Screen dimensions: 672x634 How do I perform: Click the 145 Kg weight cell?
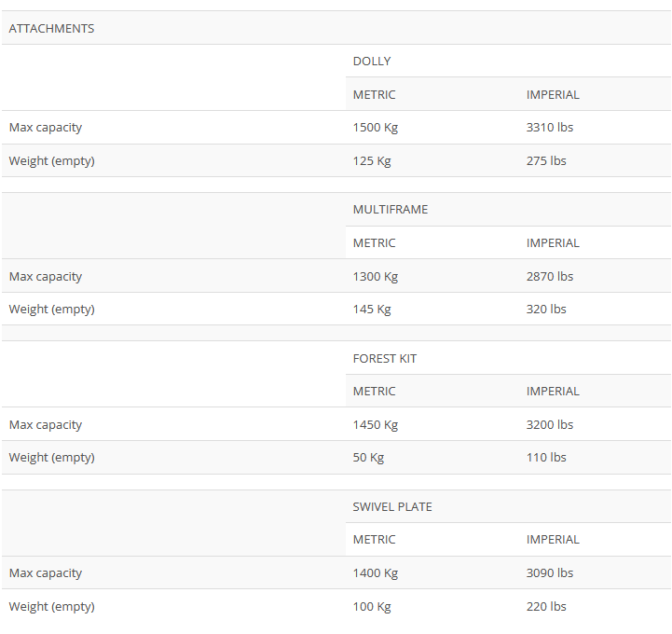[x=372, y=309]
